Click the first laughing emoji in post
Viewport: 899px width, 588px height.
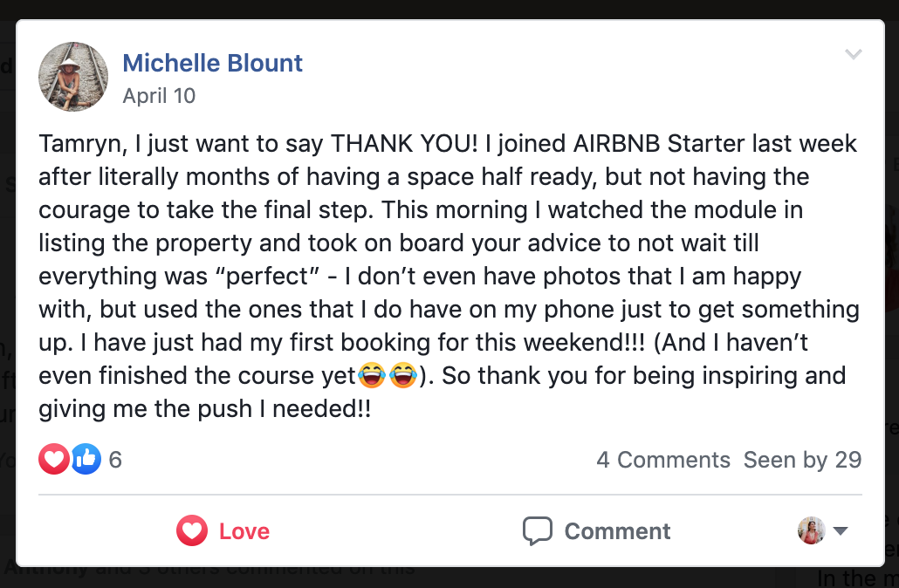[x=372, y=377]
